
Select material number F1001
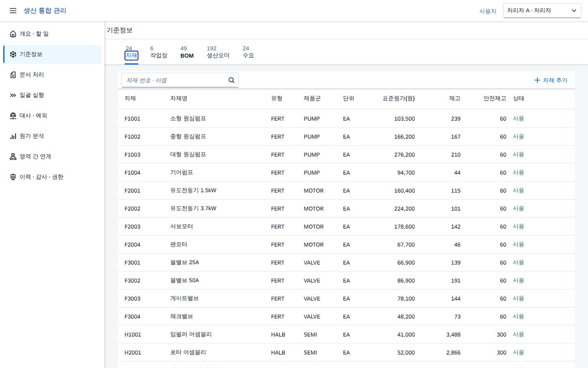(x=132, y=119)
